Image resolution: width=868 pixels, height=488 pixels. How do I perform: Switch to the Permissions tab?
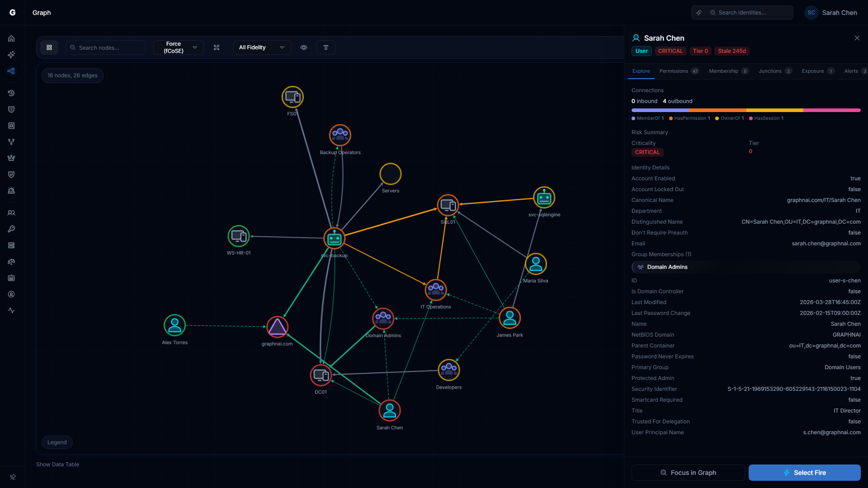[x=674, y=71]
